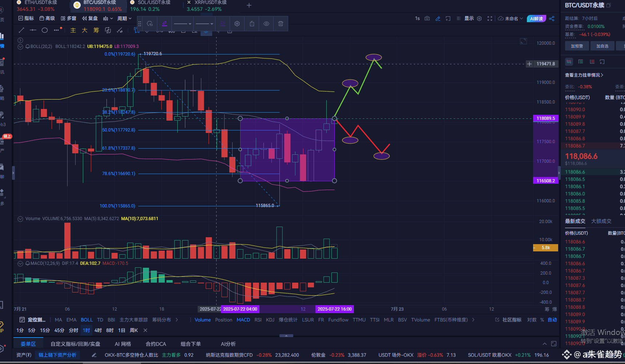Click the 2025-07-22 16:00 time marker
625x364 pixels.
334,309
